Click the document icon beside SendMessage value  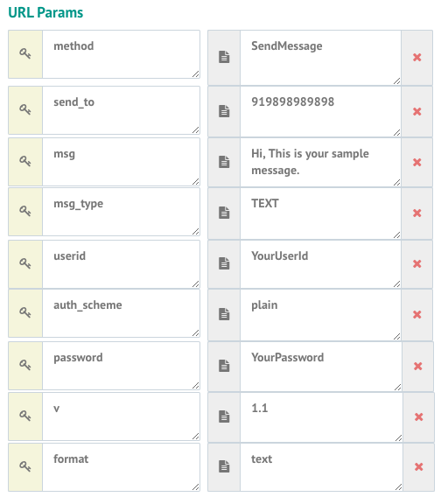(224, 58)
